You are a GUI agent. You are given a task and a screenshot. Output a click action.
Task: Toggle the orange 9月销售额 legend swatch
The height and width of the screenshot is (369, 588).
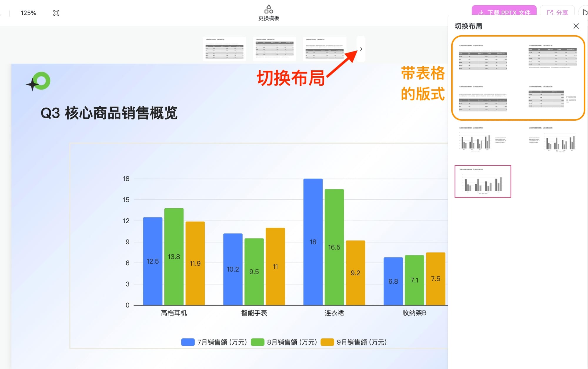pos(327,342)
